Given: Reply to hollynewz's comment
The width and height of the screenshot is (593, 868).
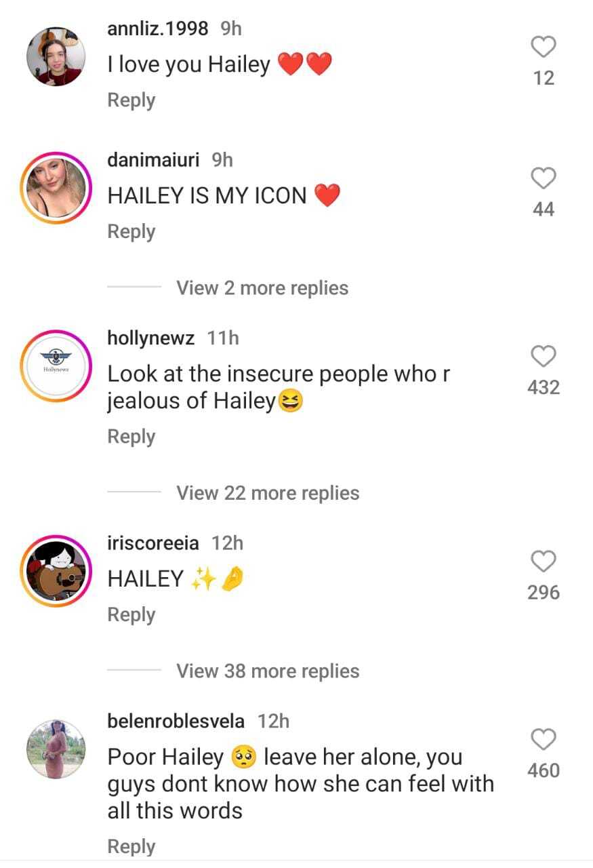Looking at the screenshot, I should 131,437.
